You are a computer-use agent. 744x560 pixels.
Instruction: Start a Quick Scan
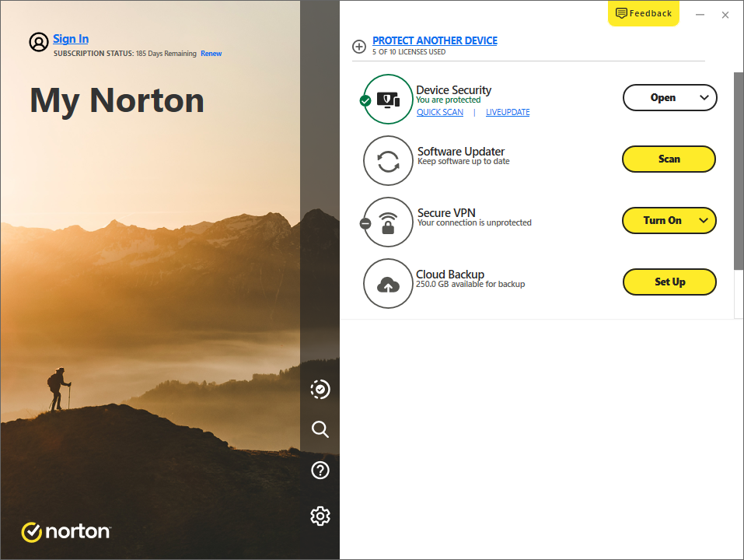439,112
